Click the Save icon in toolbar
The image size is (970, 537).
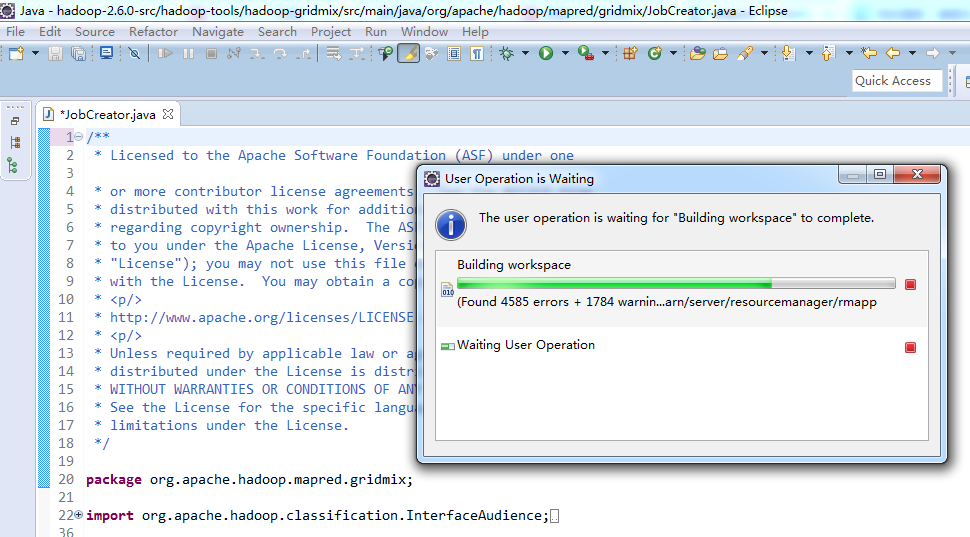click(x=55, y=54)
